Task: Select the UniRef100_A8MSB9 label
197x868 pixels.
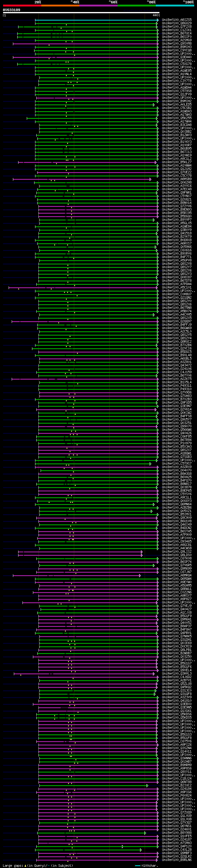Action: click(177, 179)
